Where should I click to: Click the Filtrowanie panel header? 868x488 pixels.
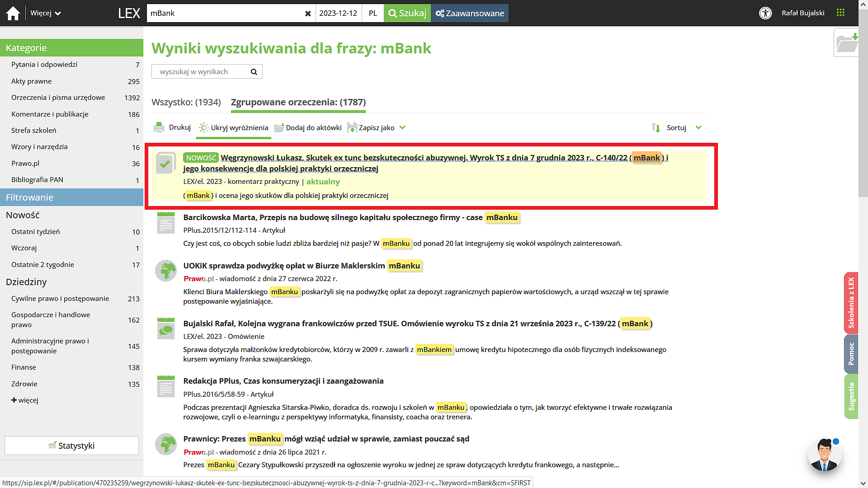pyautogui.click(x=71, y=197)
